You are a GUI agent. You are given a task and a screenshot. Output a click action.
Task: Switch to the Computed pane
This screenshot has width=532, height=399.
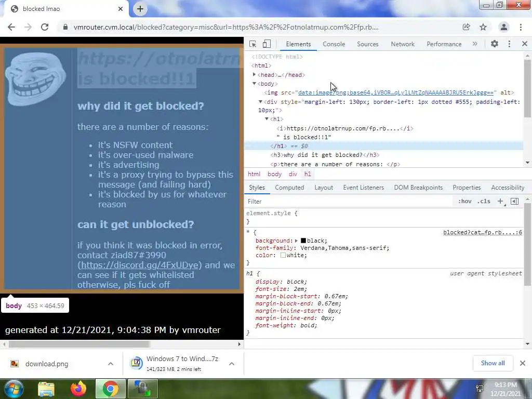(x=289, y=188)
